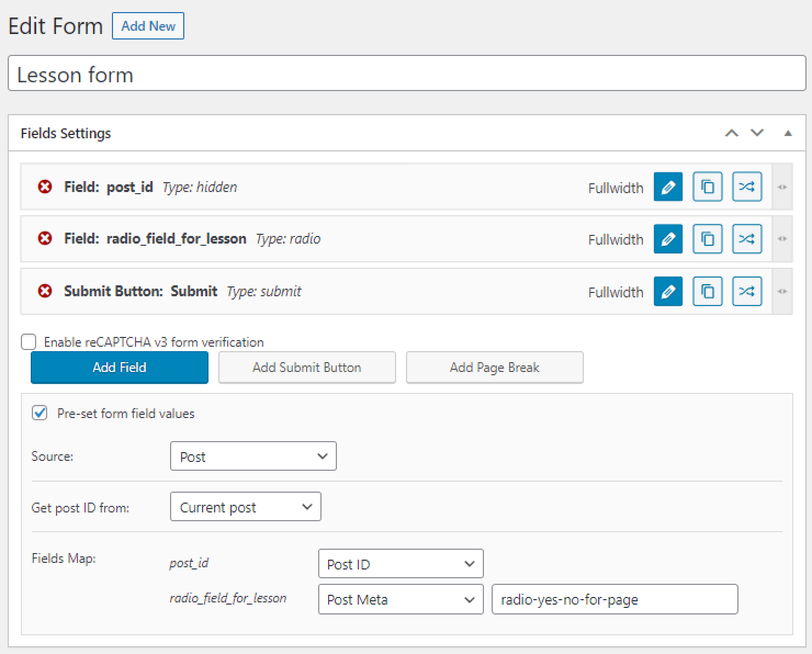Move the Fields Settings panel down
Viewport: 812px width, 654px height.
(757, 133)
